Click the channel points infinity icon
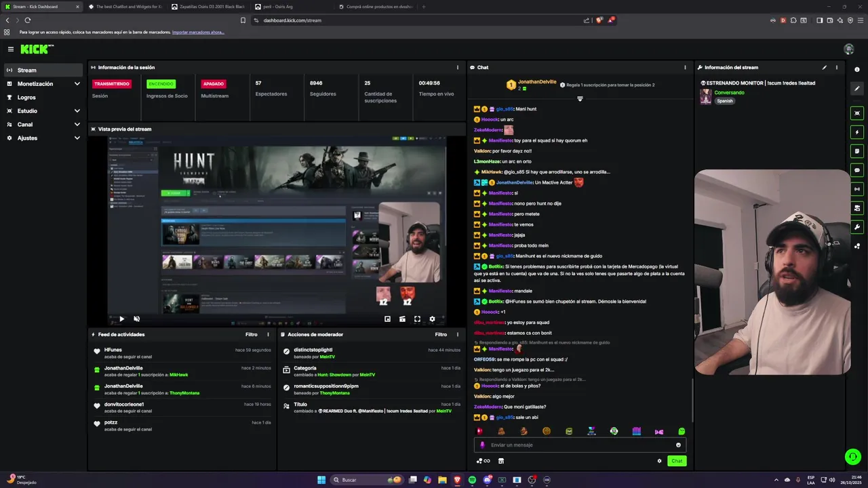 [484, 461]
